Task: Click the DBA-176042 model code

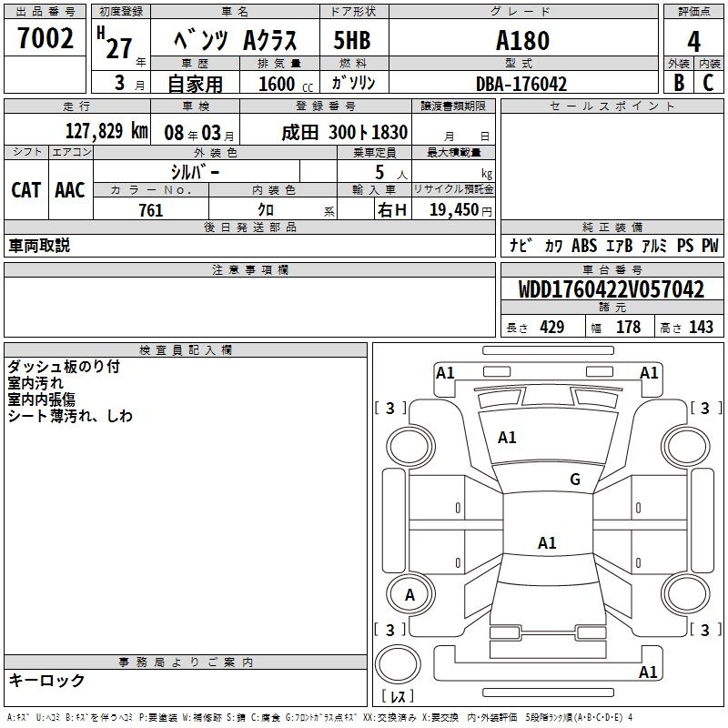Action: point(521,84)
